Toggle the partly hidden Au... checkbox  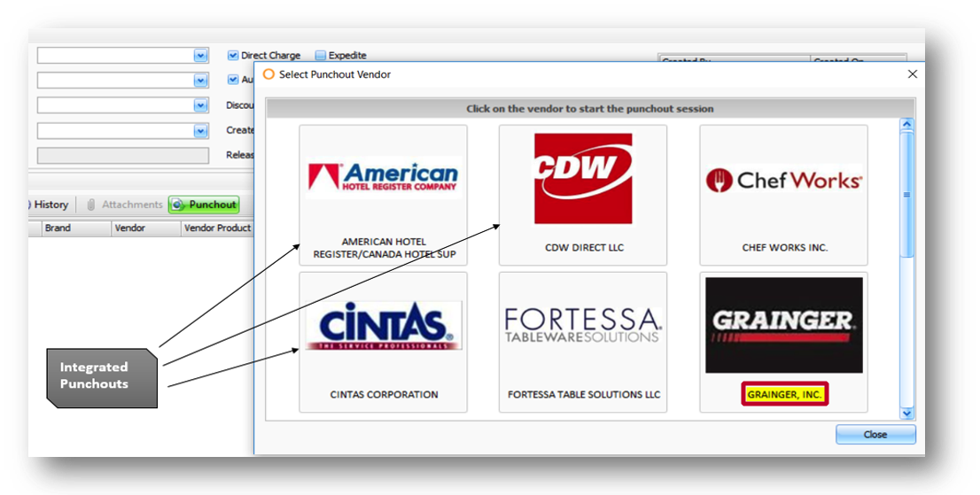(x=232, y=80)
